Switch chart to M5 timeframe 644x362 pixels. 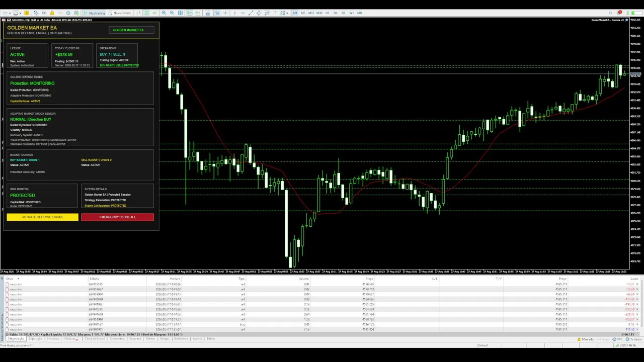coord(303,13)
